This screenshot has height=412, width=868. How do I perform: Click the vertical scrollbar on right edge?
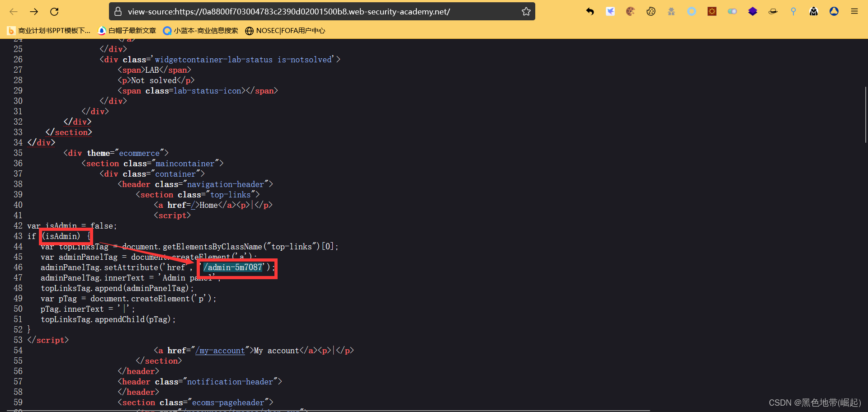(x=865, y=115)
